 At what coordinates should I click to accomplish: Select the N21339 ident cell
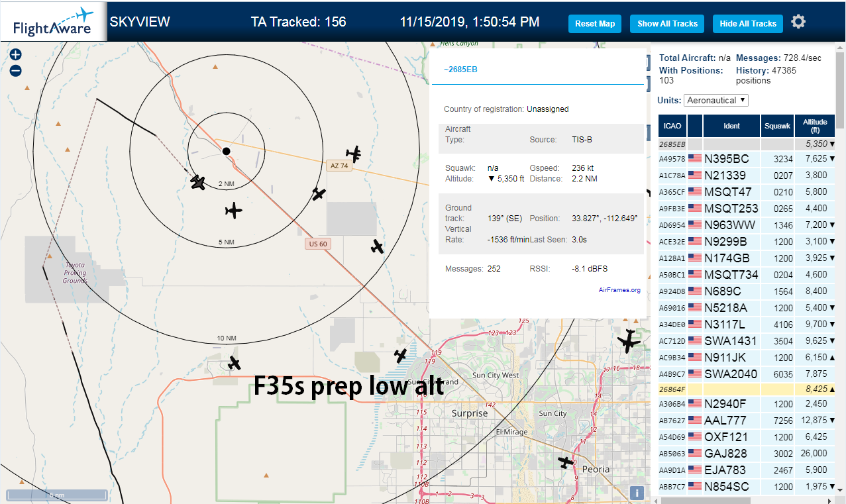731,175
